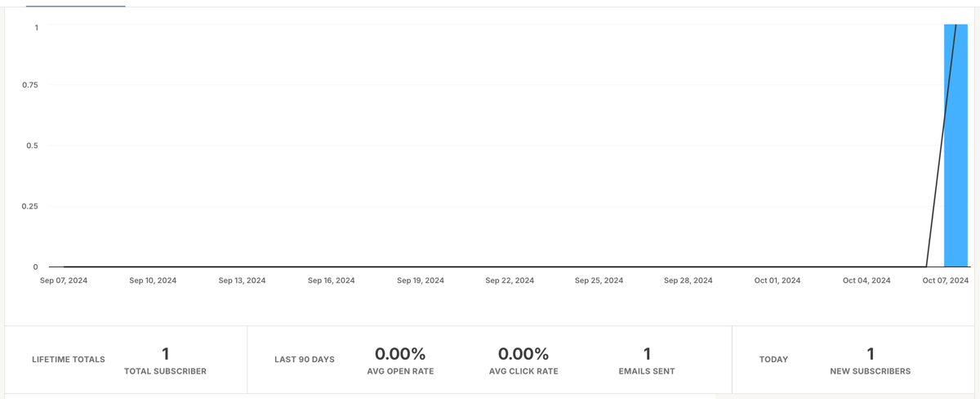Screen dimensions: 980x399
Task: Select the Sep 16, 2024 date marker
Action: (332, 280)
